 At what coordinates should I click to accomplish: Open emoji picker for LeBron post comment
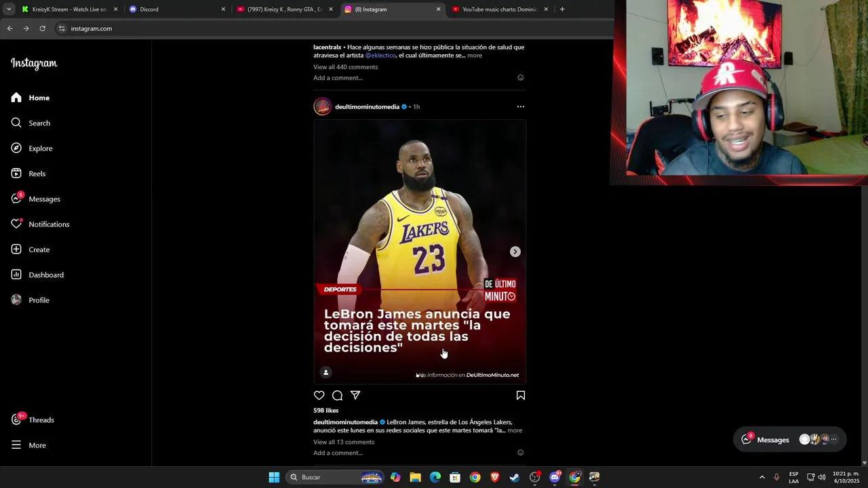(521, 453)
